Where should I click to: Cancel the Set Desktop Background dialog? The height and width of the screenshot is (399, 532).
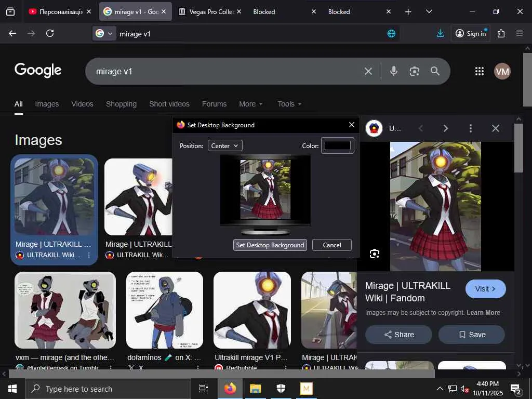click(x=332, y=245)
